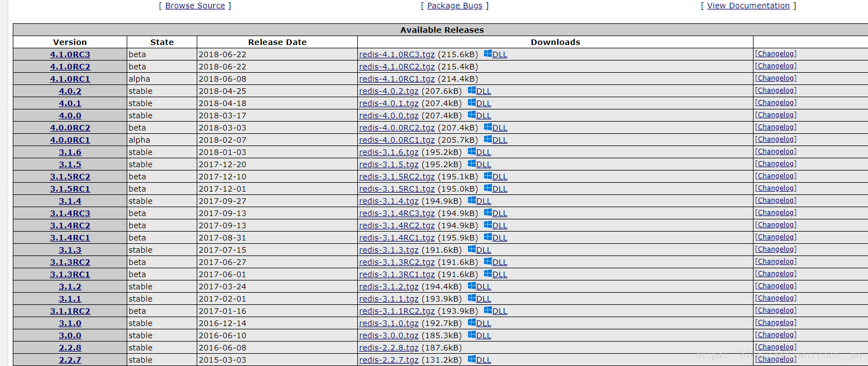Viewport: 868px width, 366px height.
Task: Open version 4.0.2 release page
Action: 70,91
